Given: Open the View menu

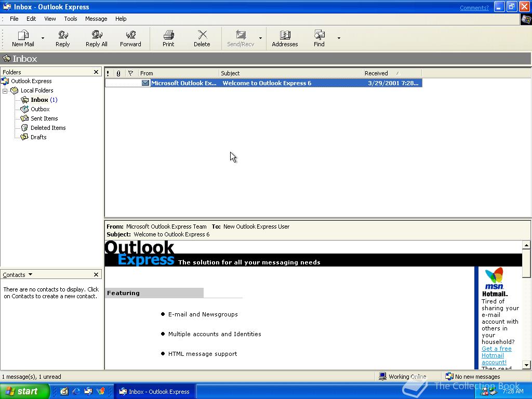Looking at the screenshot, I should pos(50,19).
